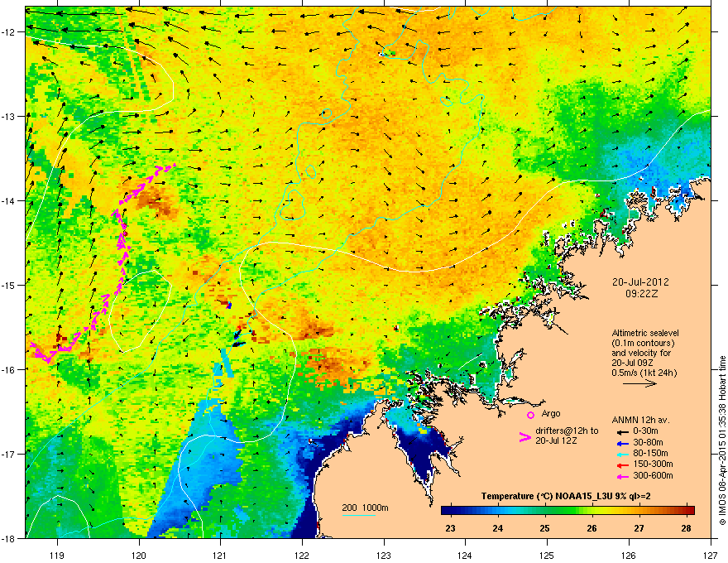Click the 'Argo' legend label

coord(551,413)
